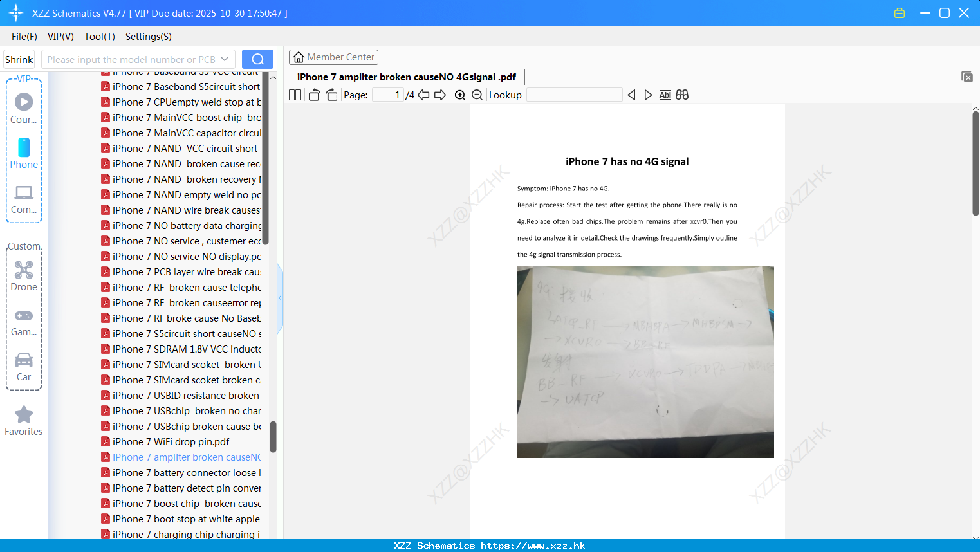Open iPhone 7 PCB layer wire break file
Viewport: 980px width, 552px height.
181,272
